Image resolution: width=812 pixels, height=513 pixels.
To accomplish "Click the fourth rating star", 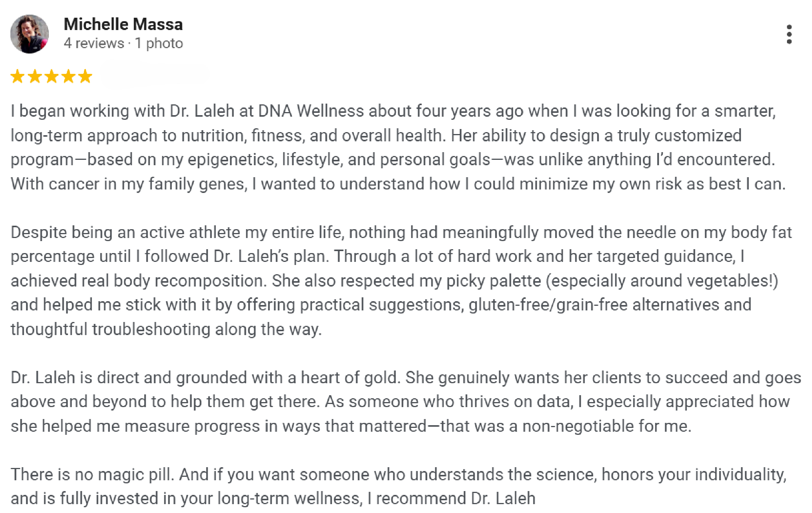I will point(69,76).
